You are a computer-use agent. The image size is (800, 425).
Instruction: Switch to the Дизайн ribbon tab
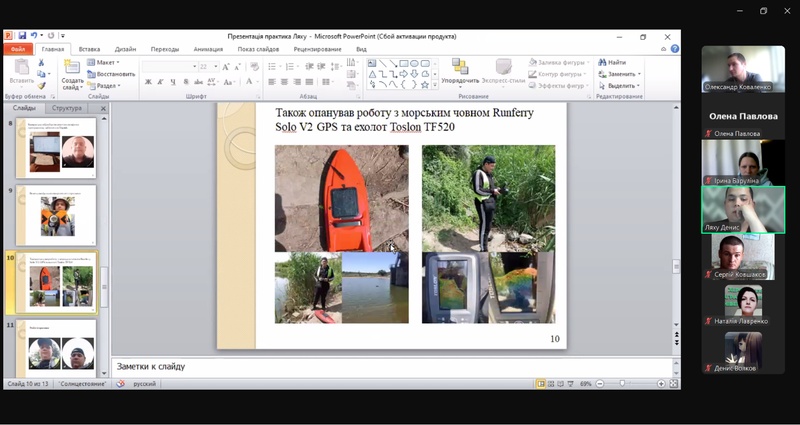[126, 49]
